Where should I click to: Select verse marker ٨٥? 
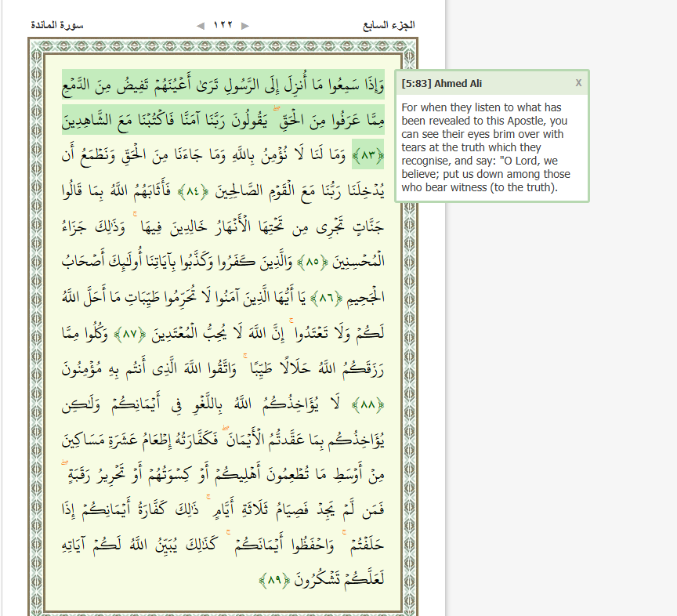click(x=313, y=261)
